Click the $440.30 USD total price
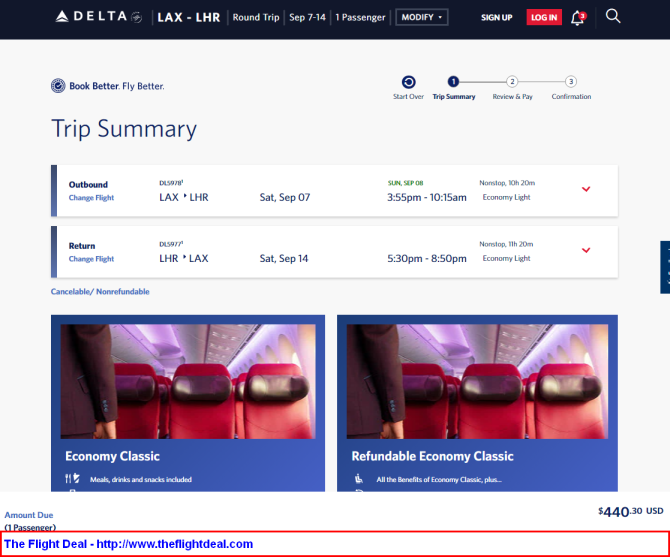The image size is (670, 557). coord(631,511)
